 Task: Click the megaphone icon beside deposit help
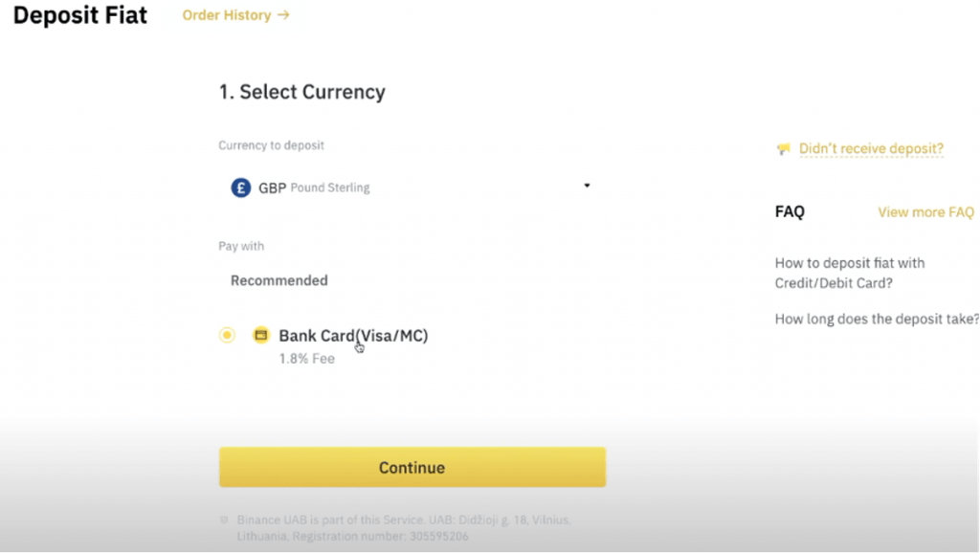[784, 149]
